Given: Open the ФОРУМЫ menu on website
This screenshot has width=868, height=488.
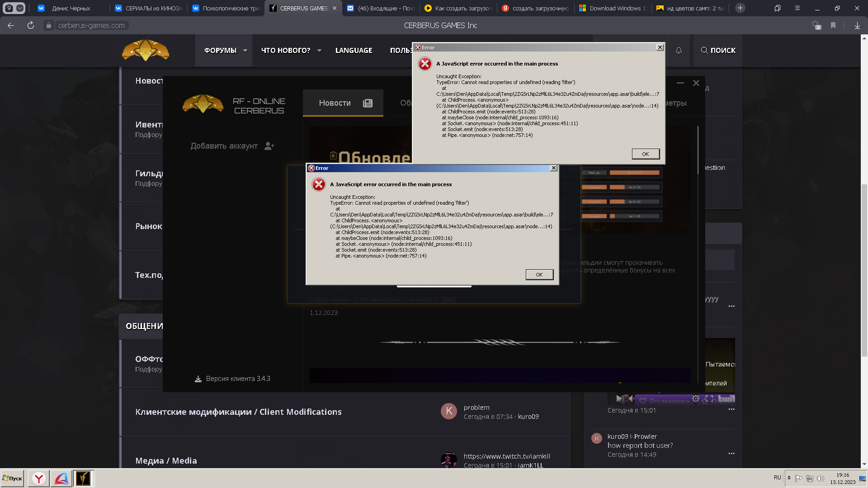Looking at the screenshot, I should tap(220, 51).
